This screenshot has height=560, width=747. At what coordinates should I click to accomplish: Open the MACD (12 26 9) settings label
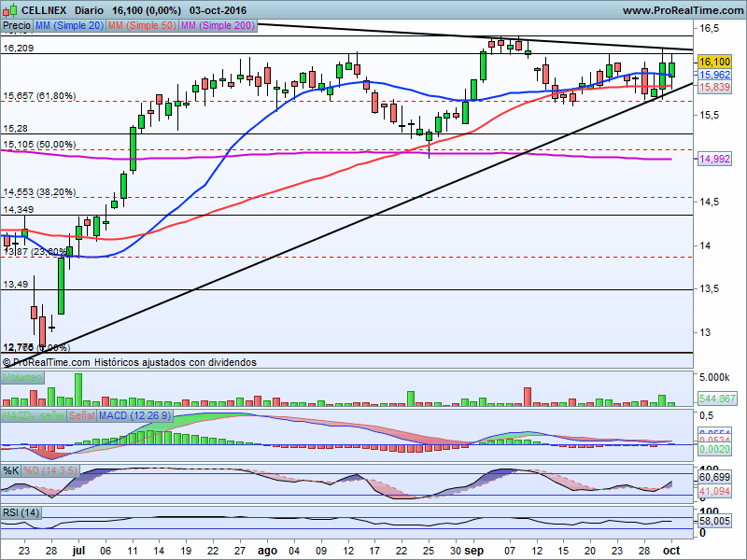tap(134, 415)
